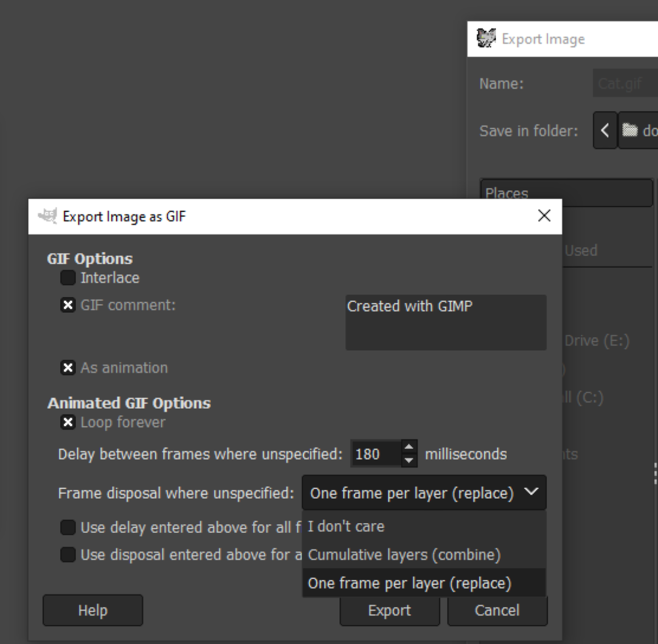Click the GIF comment text box
Image resolution: width=658 pixels, height=644 pixels.
(x=445, y=323)
